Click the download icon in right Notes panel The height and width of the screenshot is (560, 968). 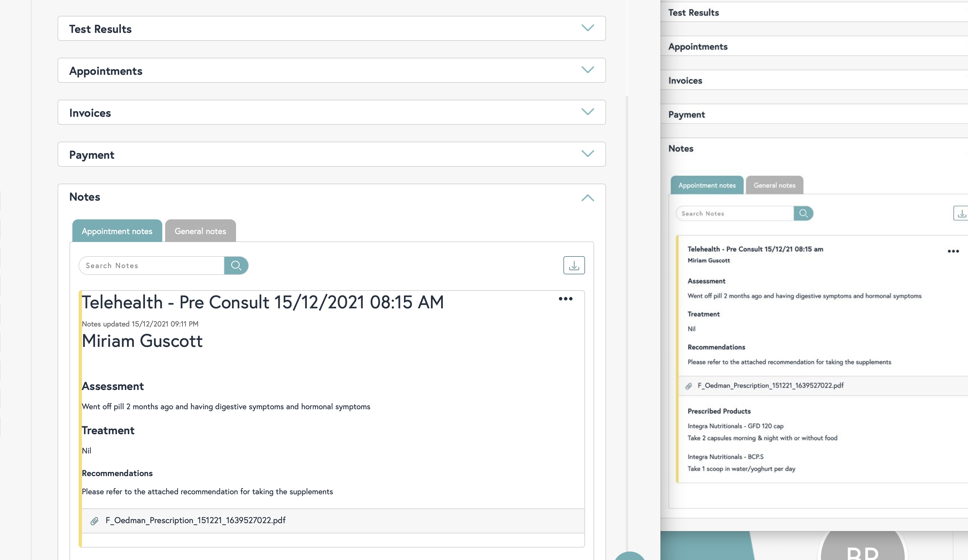click(x=961, y=213)
